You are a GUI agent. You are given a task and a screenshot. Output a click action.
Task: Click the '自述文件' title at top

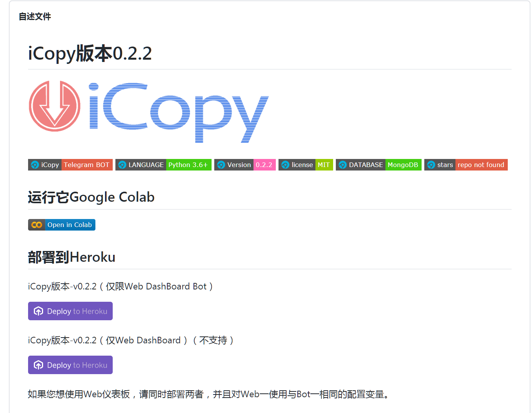35,17
